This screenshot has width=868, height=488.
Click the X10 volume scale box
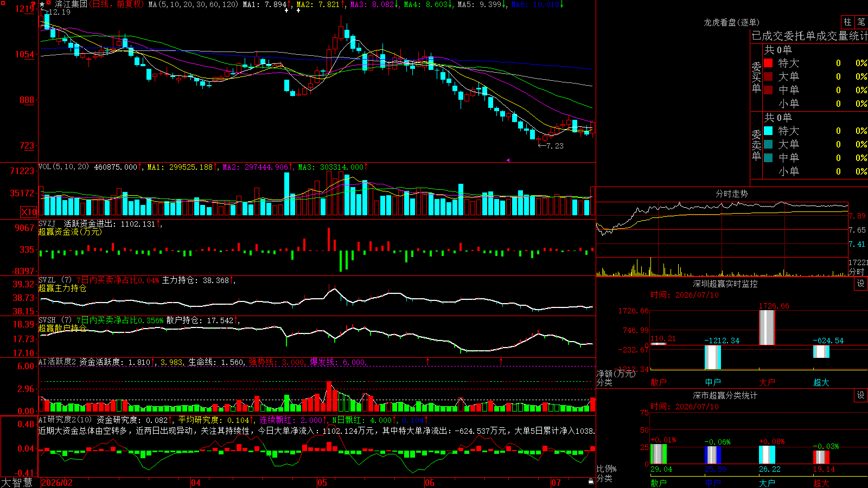coord(29,212)
